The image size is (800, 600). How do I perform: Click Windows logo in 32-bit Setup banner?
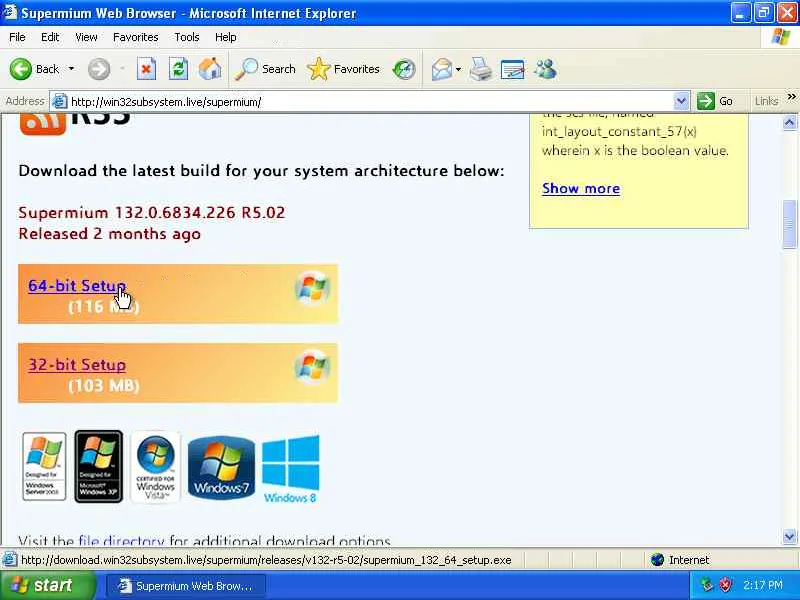click(312, 367)
